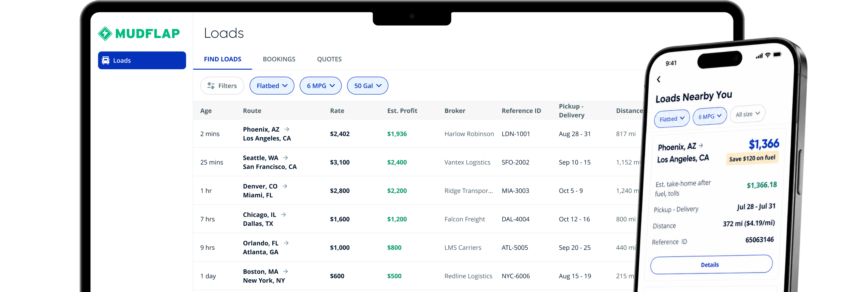Viewport: 868px width, 292px height.
Task: Tap reference ID 65063146 on the phone
Action: [759, 239]
